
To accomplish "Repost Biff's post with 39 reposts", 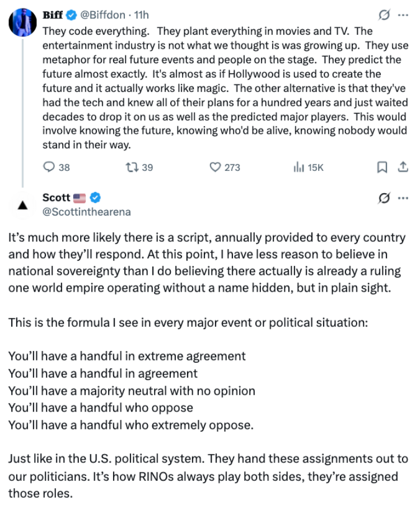I will point(139,167).
